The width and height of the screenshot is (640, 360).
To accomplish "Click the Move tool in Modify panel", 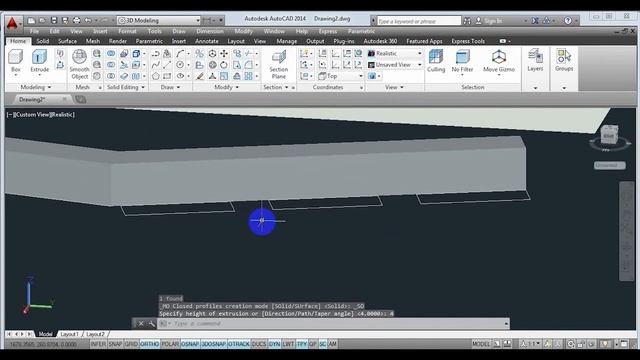I will 224,53.
